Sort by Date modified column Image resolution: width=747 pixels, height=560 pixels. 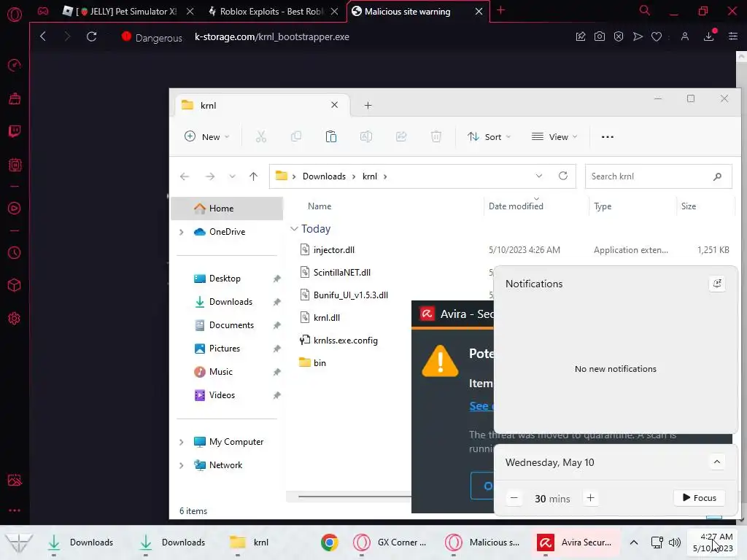516,206
